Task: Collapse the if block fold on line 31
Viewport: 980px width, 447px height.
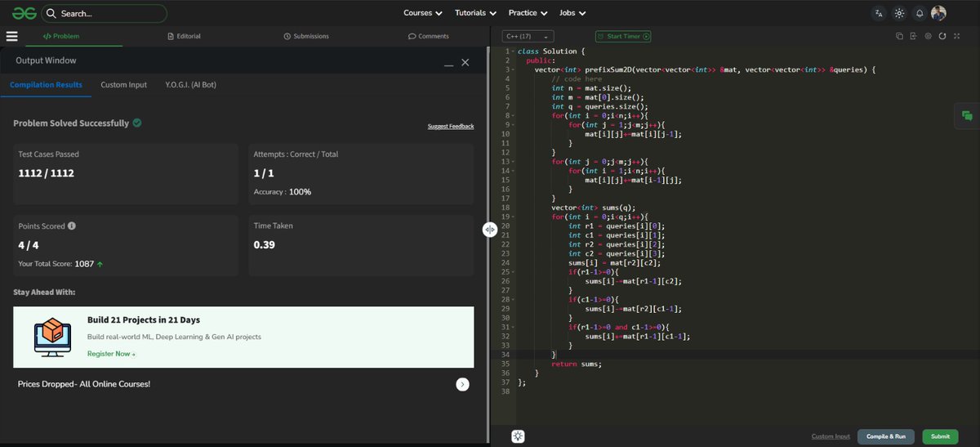Action: coord(513,327)
